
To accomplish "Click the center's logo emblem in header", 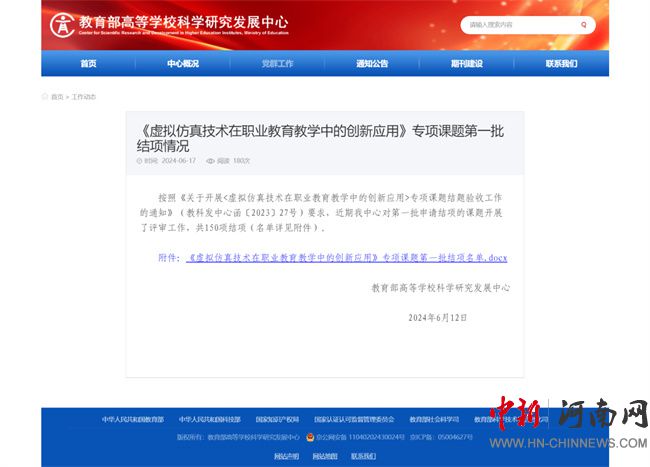I will pyautogui.click(x=62, y=24).
